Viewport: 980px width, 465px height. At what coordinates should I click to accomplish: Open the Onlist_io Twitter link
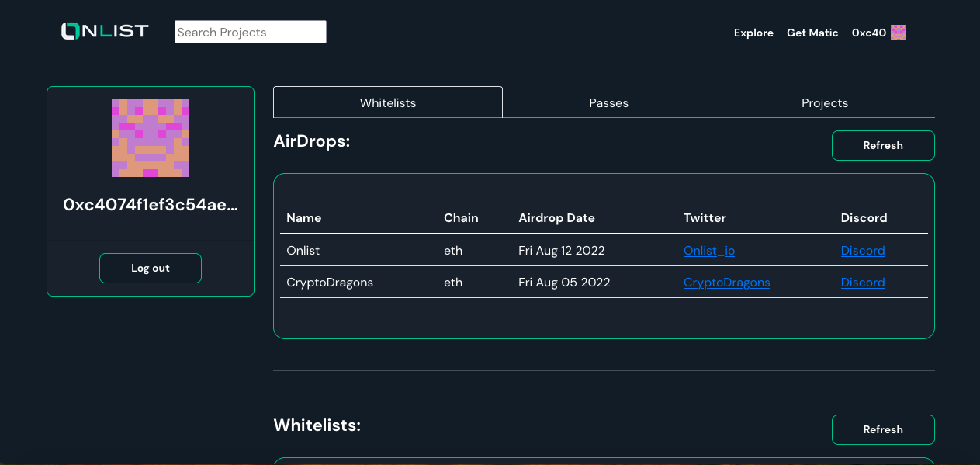708,251
